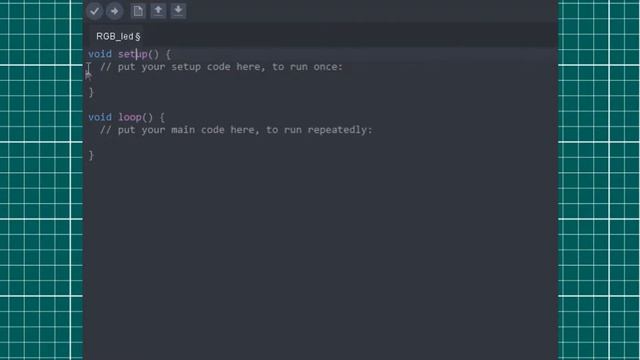The height and width of the screenshot is (360, 640).
Task: Click the closing brace after loop
Action: click(91, 156)
